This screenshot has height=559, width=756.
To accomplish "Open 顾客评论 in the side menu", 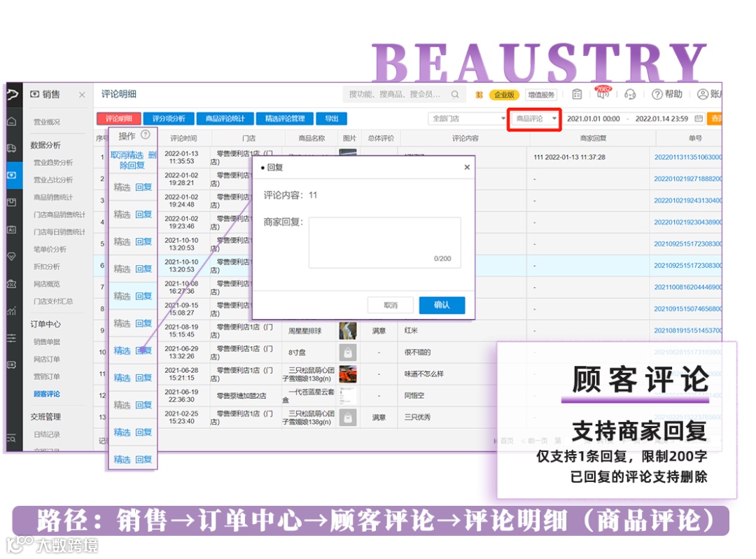I will click(47, 394).
